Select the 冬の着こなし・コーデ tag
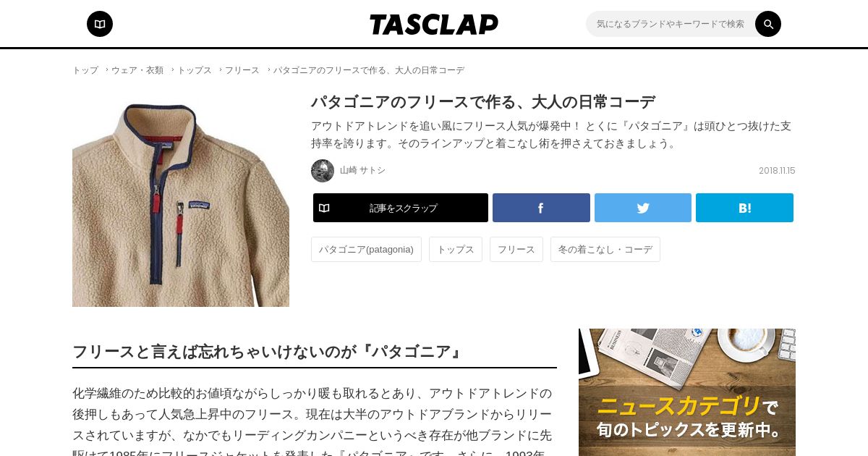This screenshot has width=868, height=456. [x=605, y=249]
